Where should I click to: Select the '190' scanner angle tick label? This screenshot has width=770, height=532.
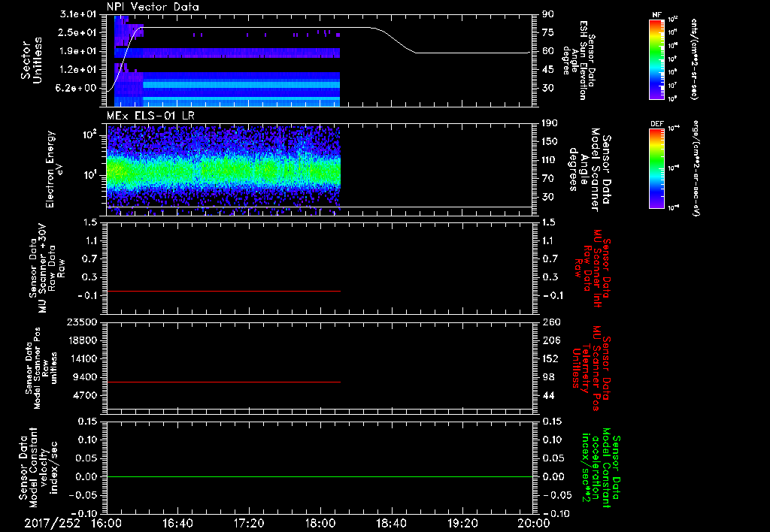pos(550,123)
